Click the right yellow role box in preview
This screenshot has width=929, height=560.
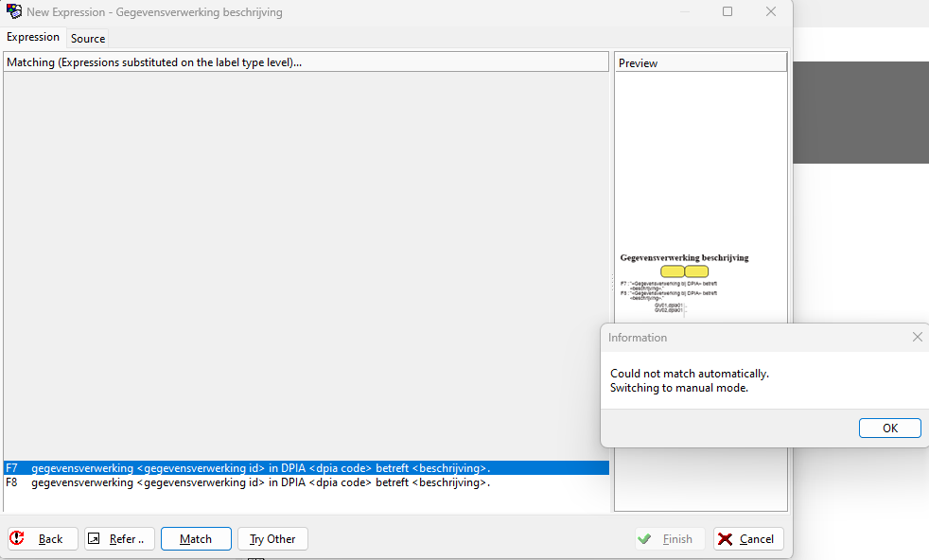pos(696,271)
